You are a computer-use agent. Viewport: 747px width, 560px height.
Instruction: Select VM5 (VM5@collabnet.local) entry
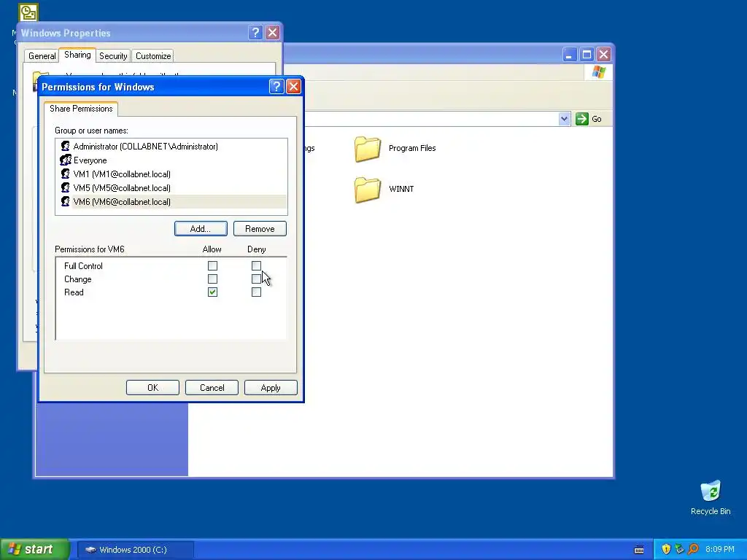click(171, 187)
